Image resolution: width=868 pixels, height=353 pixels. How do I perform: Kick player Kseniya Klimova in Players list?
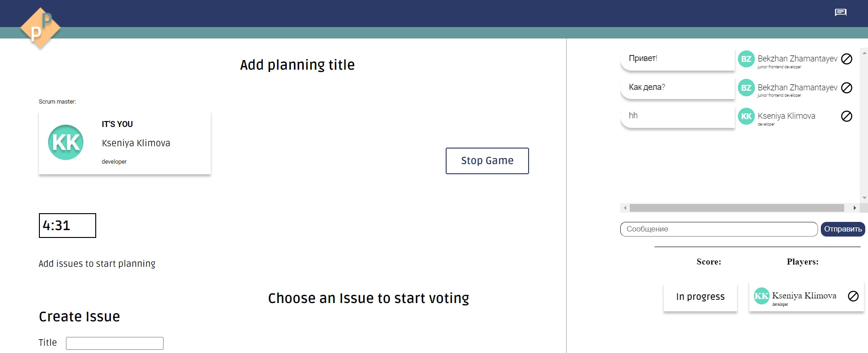(x=853, y=296)
